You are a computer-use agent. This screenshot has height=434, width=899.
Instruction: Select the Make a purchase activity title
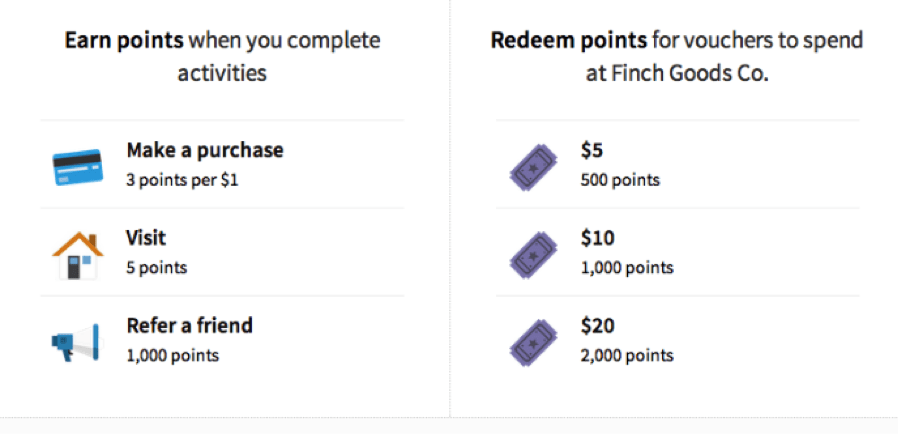[205, 150]
